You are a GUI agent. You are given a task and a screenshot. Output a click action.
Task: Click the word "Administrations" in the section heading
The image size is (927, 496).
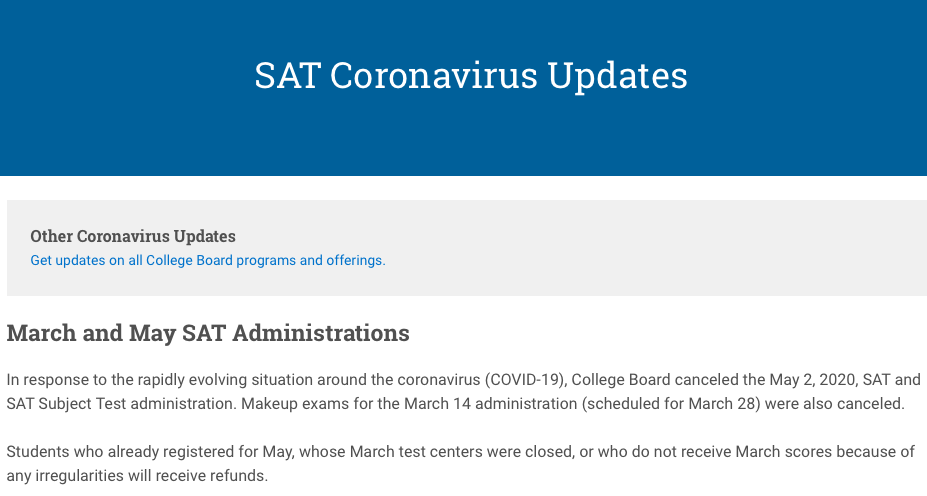coord(321,333)
